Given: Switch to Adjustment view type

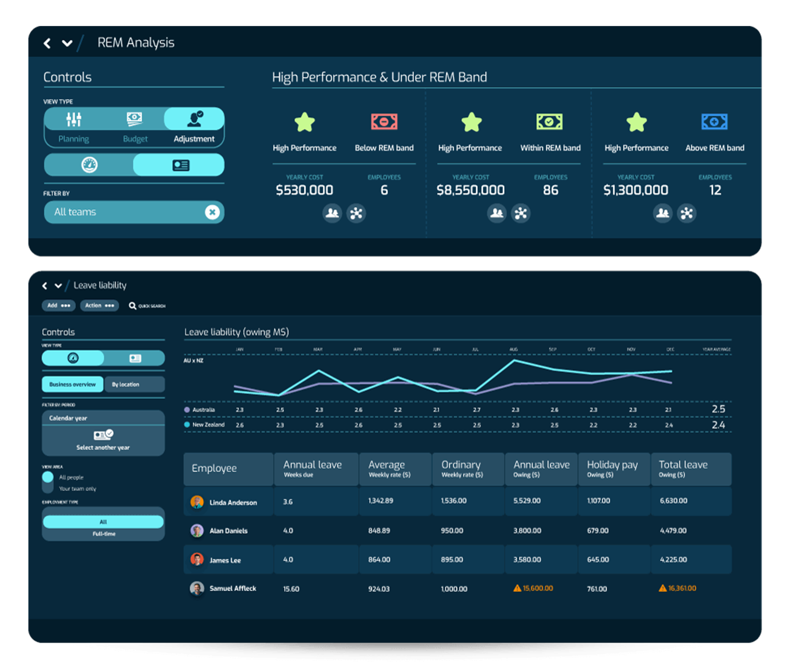Looking at the screenshot, I should tap(194, 119).
